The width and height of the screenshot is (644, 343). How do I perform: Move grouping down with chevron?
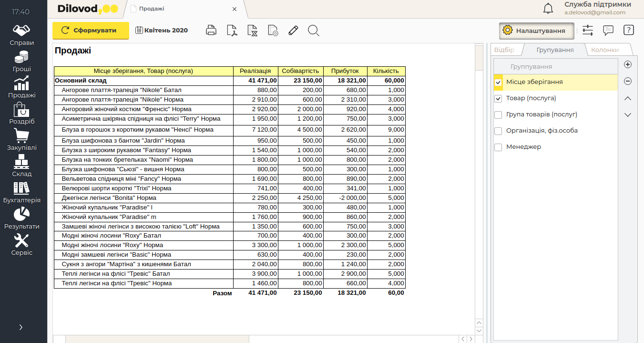pos(628,115)
